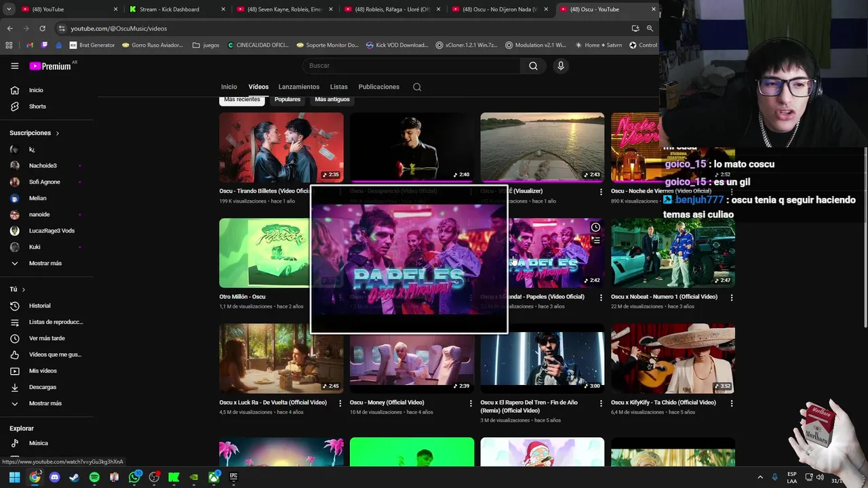Open WhatsApp from the taskbar
This screenshot has height=488, width=868.
[134, 477]
